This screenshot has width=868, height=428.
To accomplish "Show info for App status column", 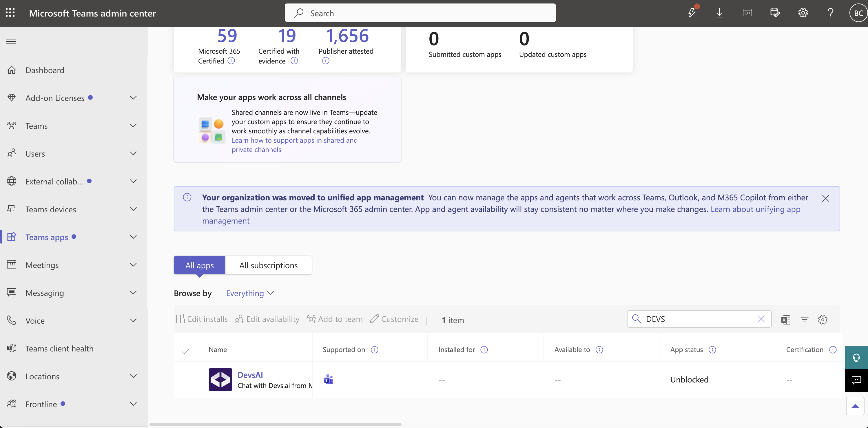I will tap(712, 349).
